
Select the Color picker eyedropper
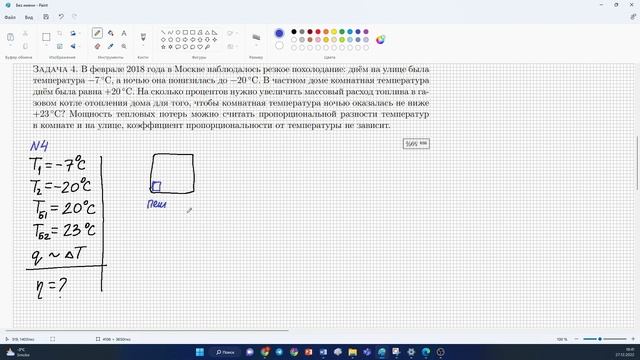pos(111,46)
